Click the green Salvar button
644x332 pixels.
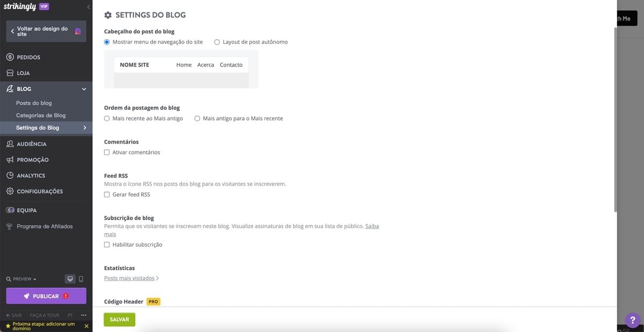point(119,319)
